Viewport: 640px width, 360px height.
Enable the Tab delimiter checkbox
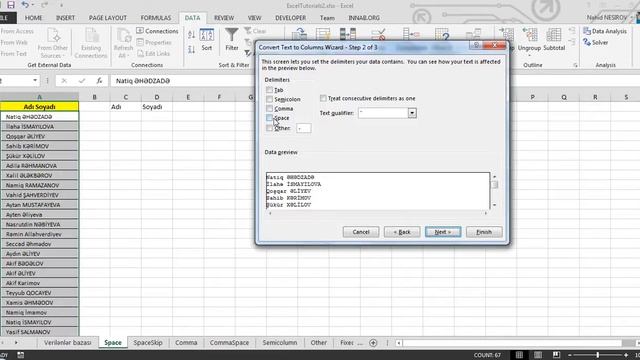point(269,90)
